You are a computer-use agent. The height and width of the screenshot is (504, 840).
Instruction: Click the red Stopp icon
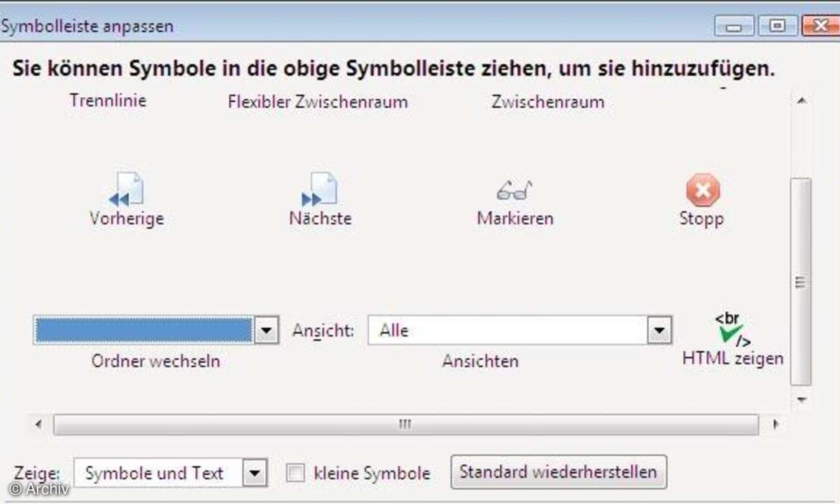[702, 189]
